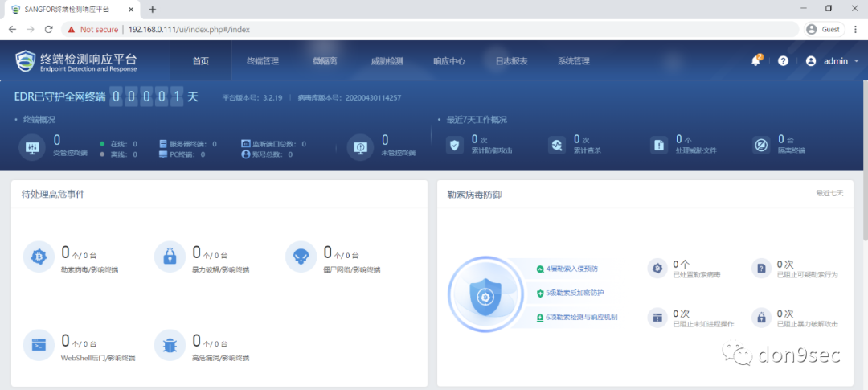Screen dimensions: 868x390
Task: Click the admin user avatar icon
Action: coord(811,61)
